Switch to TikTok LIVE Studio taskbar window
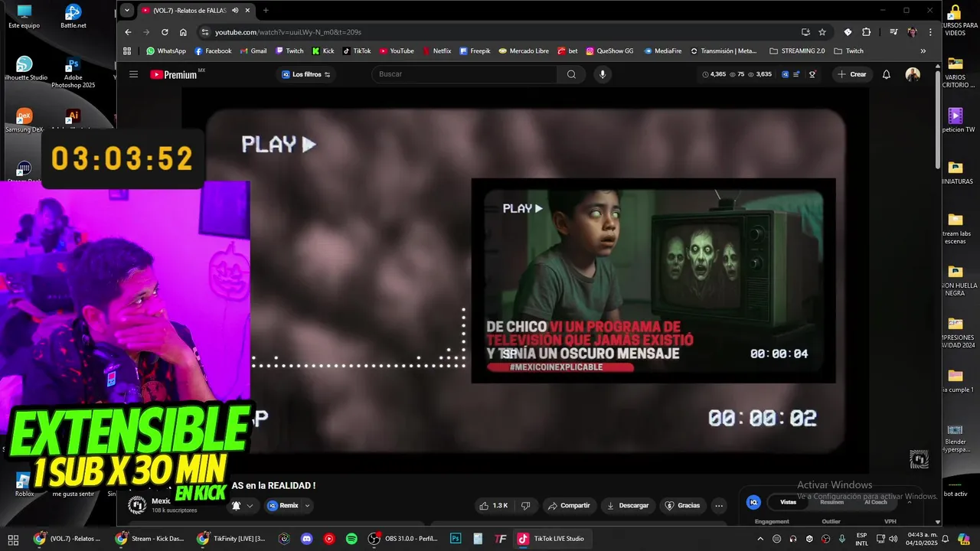Screen dimensions: 980x551 [550, 539]
